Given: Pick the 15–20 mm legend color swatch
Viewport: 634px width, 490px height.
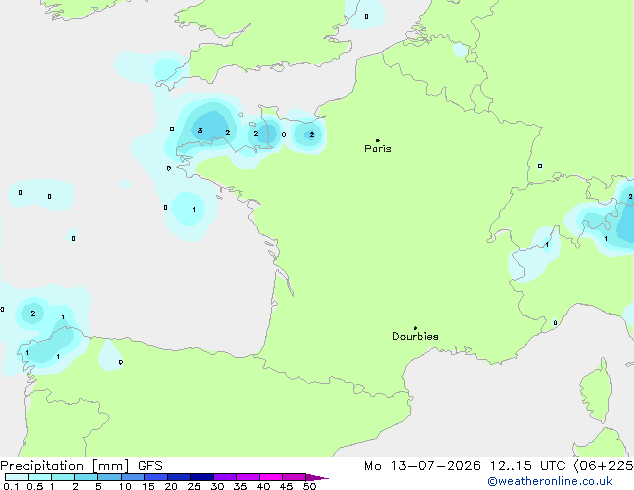Looking at the screenshot, I should point(155,477).
